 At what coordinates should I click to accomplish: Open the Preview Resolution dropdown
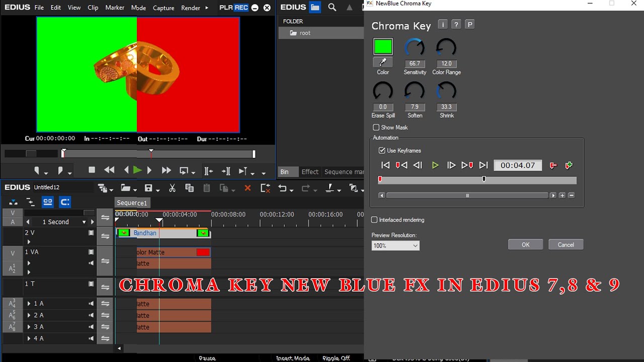(x=395, y=245)
